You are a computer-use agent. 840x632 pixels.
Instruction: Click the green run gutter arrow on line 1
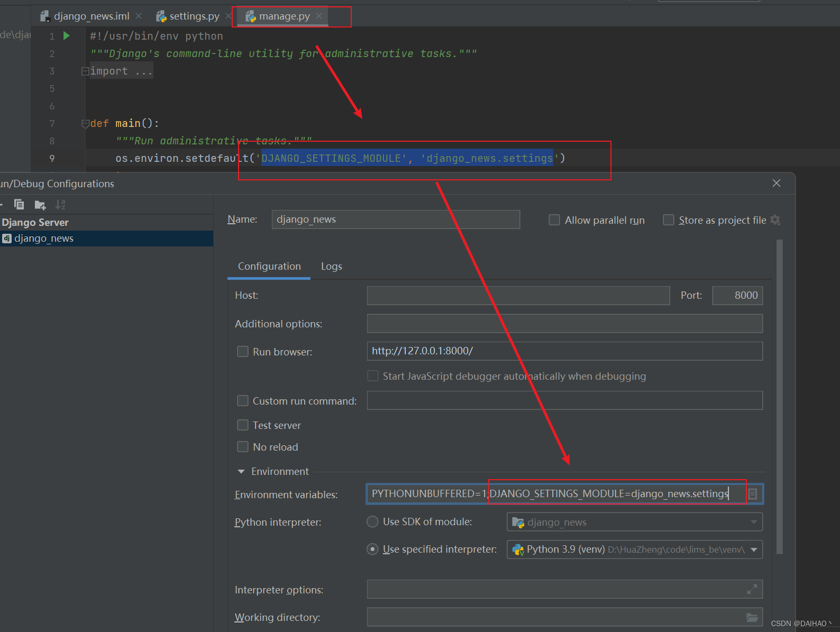tap(67, 36)
